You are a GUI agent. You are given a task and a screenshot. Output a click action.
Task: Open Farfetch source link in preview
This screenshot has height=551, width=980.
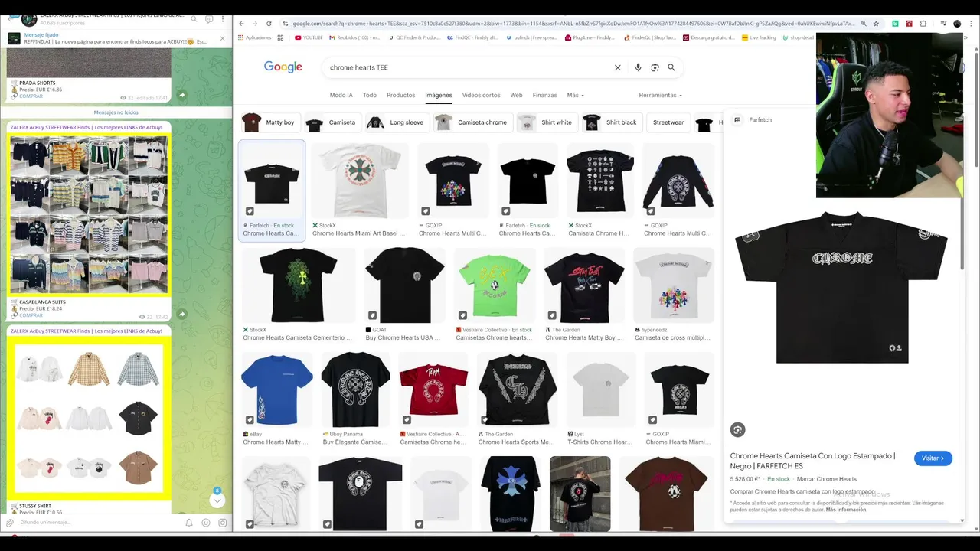tap(753, 120)
